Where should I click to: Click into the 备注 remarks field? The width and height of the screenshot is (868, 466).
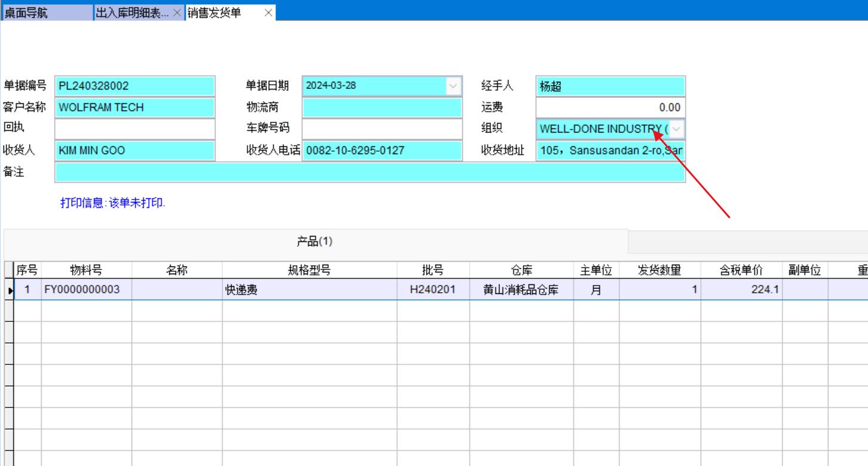pyautogui.click(x=370, y=173)
